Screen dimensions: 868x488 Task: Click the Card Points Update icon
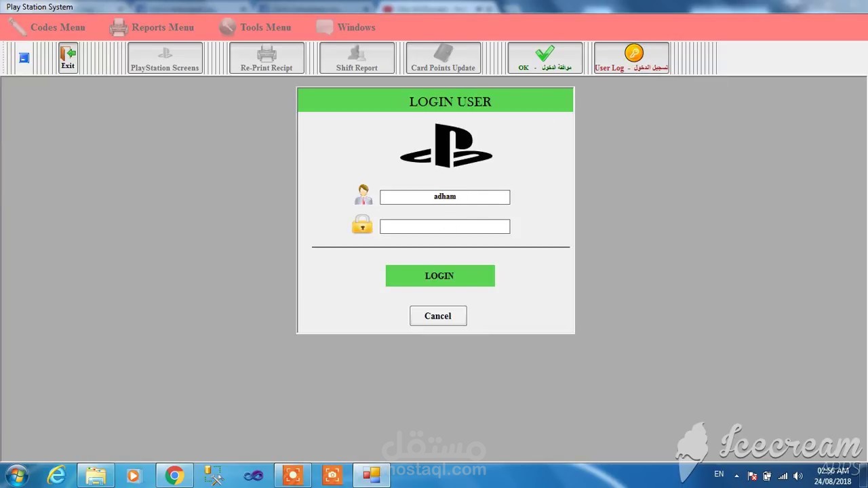[x=443, y=58]
